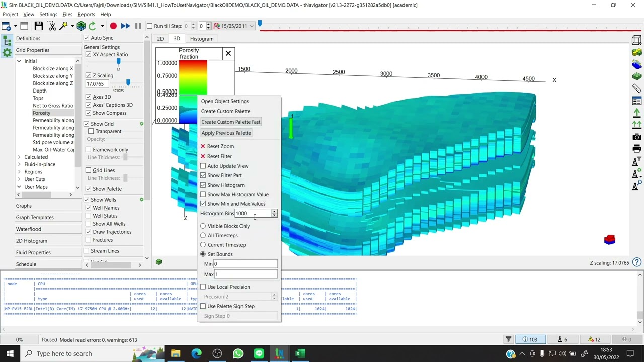This screenshot has height=362, width=644.
Task: Switch to the Histogram tab
Action: (x=202, y=39)
